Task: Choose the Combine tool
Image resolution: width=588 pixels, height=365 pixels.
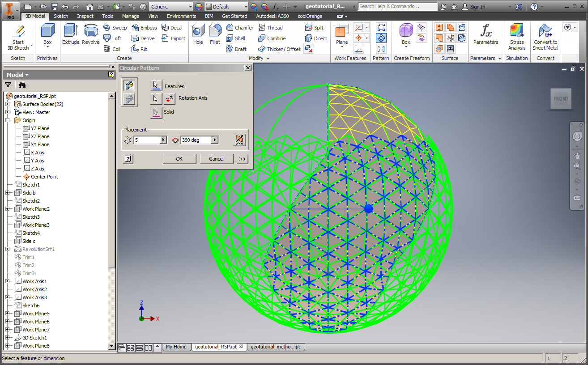Action: [x=272, y=38]
